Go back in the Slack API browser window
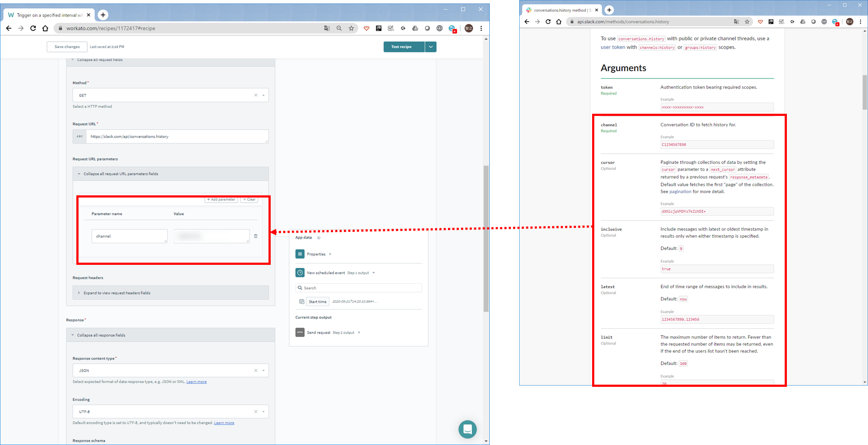The image size is (868, 445). (527, 22)
